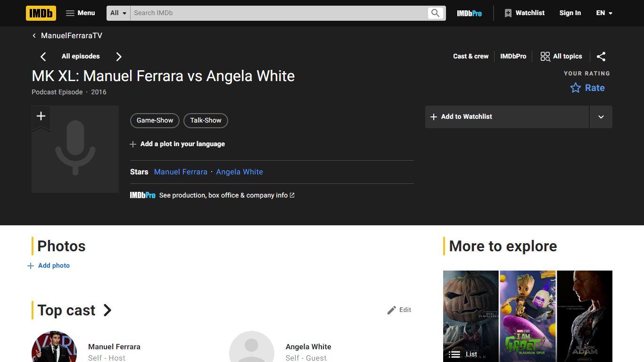Click Add photo link
644x362 pixels.
coord(49,266)
